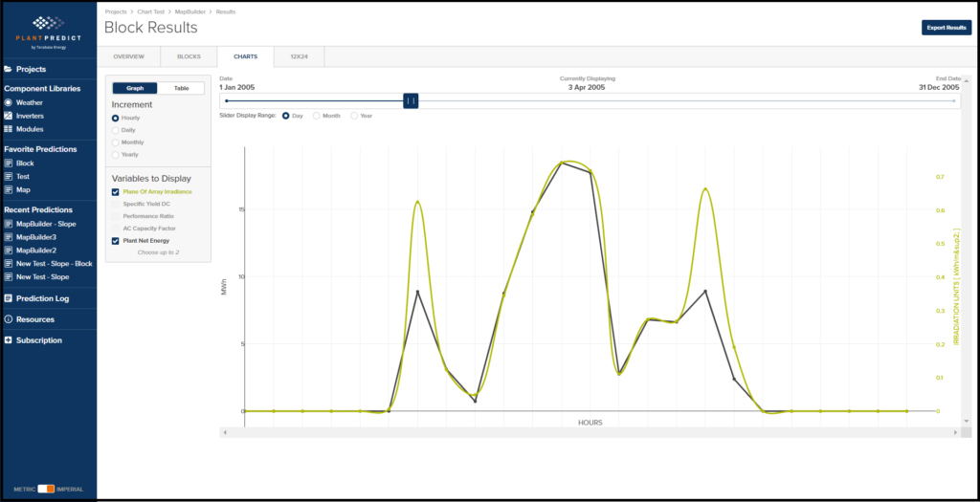Open the 12x24 tab
This screenshot has width=980, height=502.
(299, 56)
